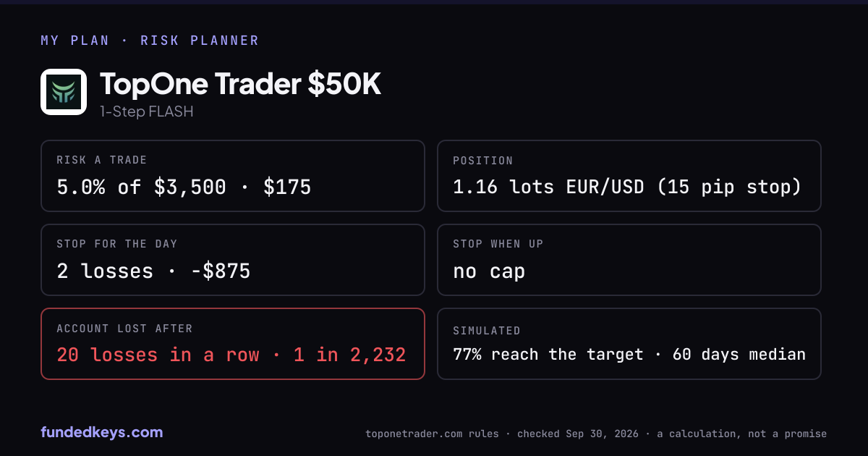Click the 2 losses · -$875 text
Screen dimensions: 868x456
point(153,271)
